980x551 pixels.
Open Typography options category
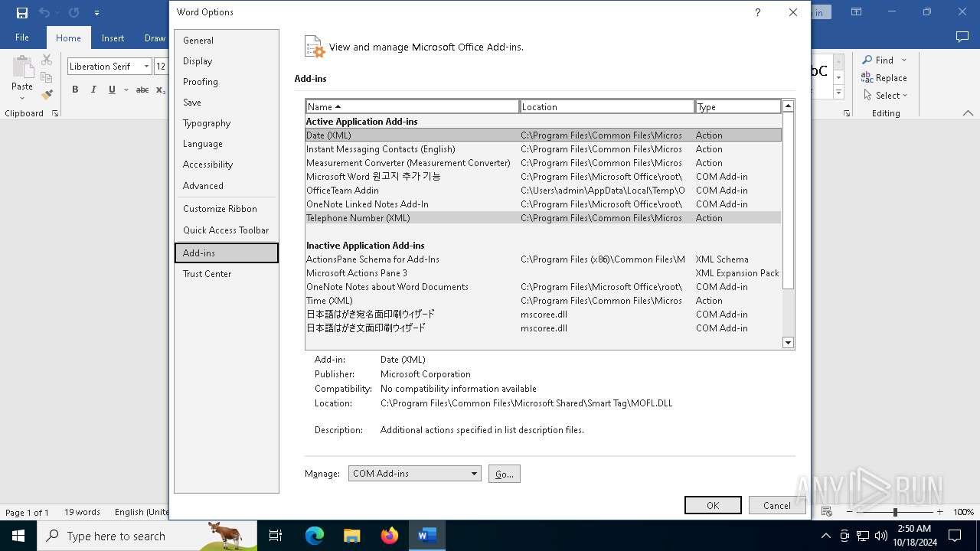pos(227,123)
